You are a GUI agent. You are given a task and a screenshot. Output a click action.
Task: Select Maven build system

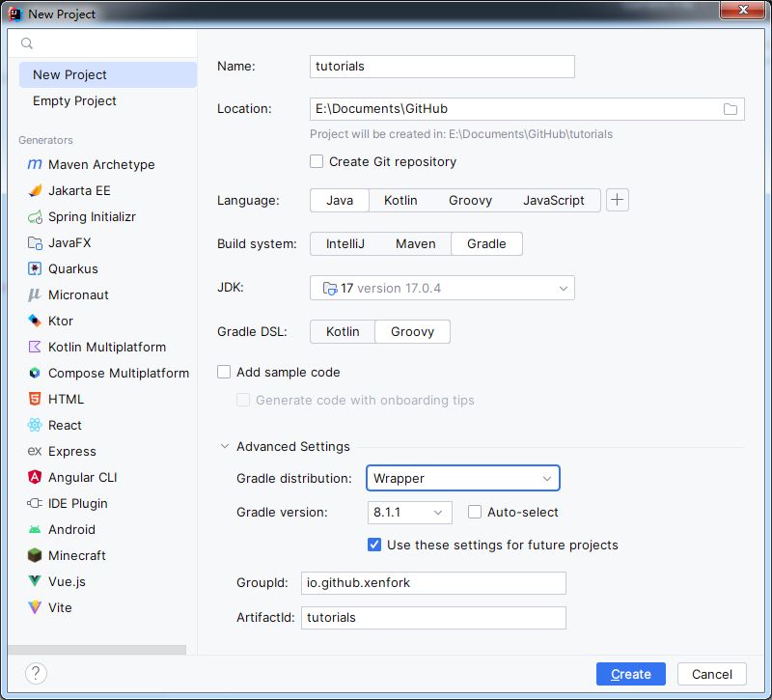pos(416,244)
